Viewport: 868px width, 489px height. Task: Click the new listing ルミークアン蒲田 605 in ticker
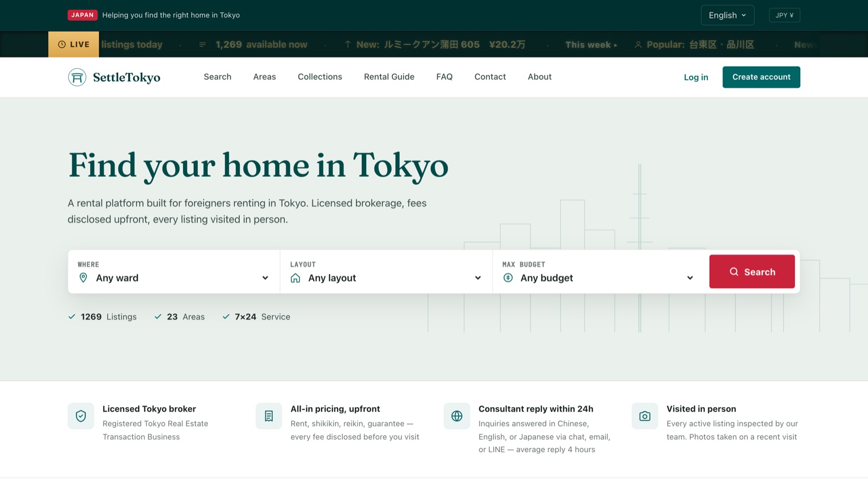pyautogui.click(x=441, y=44)
